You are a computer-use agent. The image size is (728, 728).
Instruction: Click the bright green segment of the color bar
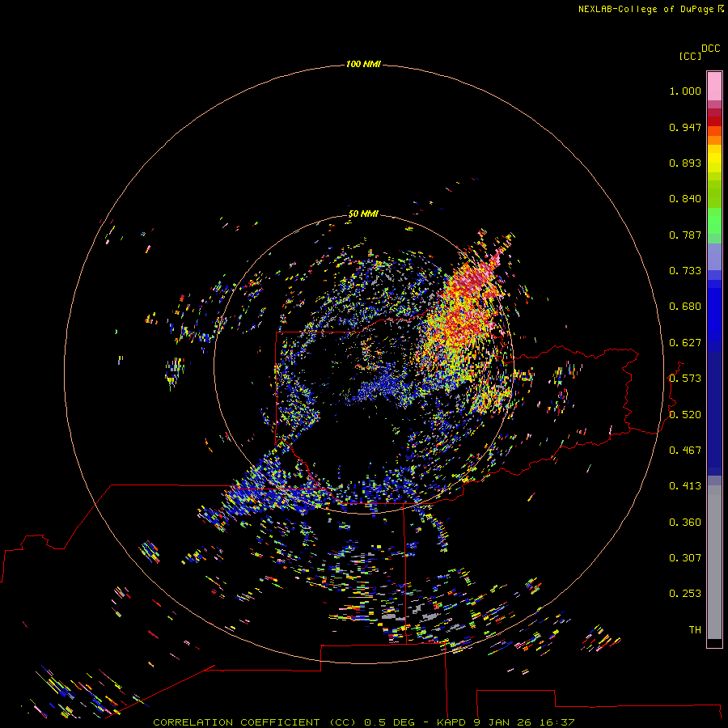pyautogui.click(x=714, y=221)
